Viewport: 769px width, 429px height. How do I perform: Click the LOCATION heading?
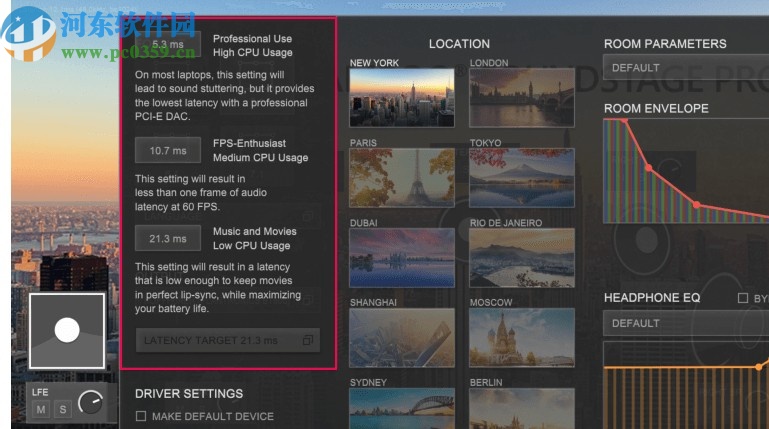tap(460, 44)
